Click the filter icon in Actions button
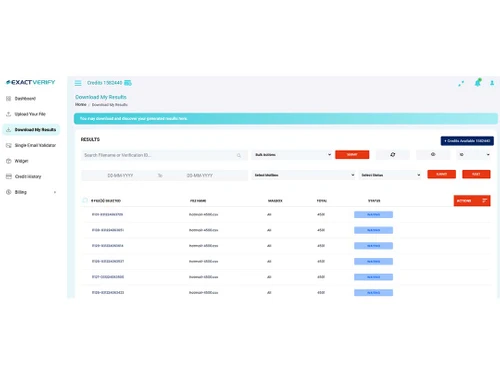Viewport: 500px width, 375px height. tap(485, 200)
